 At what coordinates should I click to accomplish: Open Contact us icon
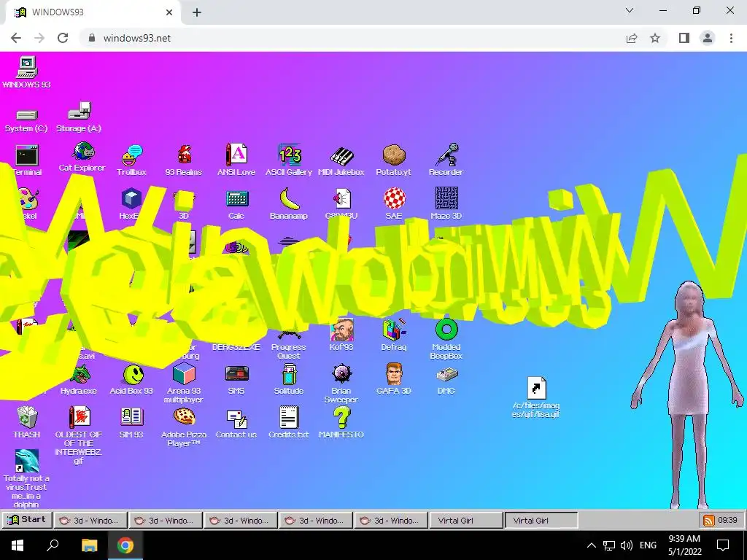[x=236, y=419]
